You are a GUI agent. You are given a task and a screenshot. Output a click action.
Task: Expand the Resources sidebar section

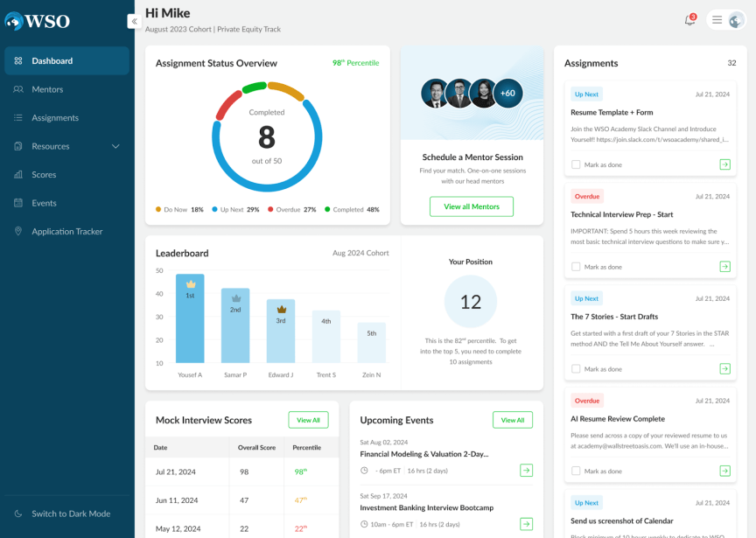(x=115, y=146)
